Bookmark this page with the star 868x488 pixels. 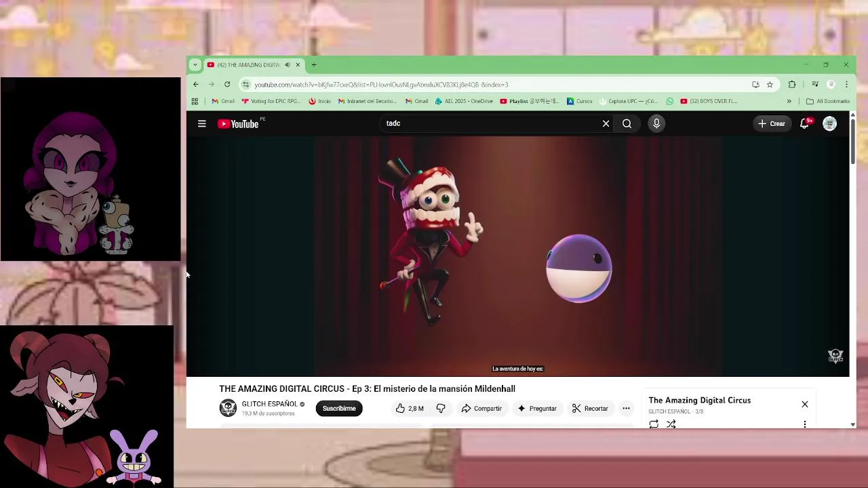(x=770, y=84)
